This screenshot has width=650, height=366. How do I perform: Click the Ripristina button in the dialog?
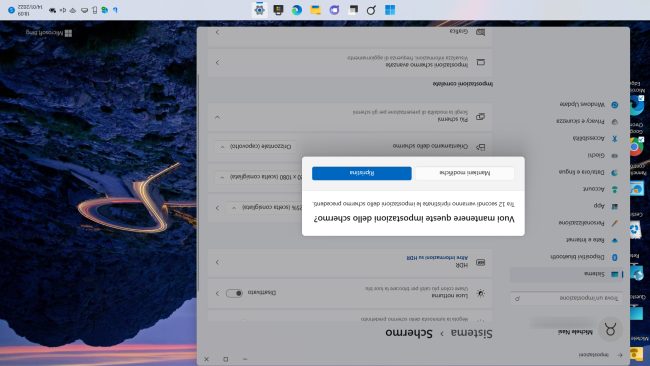point(361,173)
